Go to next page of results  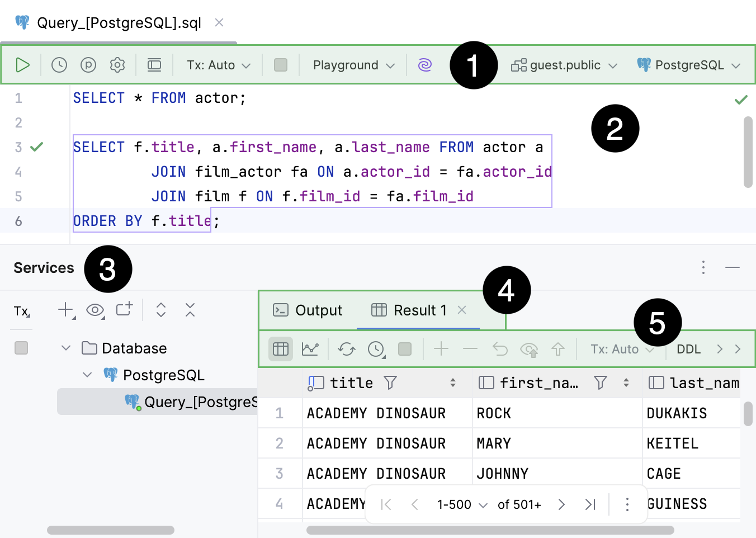coord(561,504)
